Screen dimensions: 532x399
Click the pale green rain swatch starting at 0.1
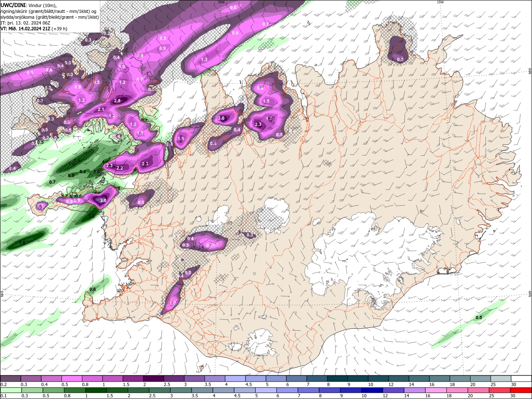pyautogui.click(x=11, y=390)
